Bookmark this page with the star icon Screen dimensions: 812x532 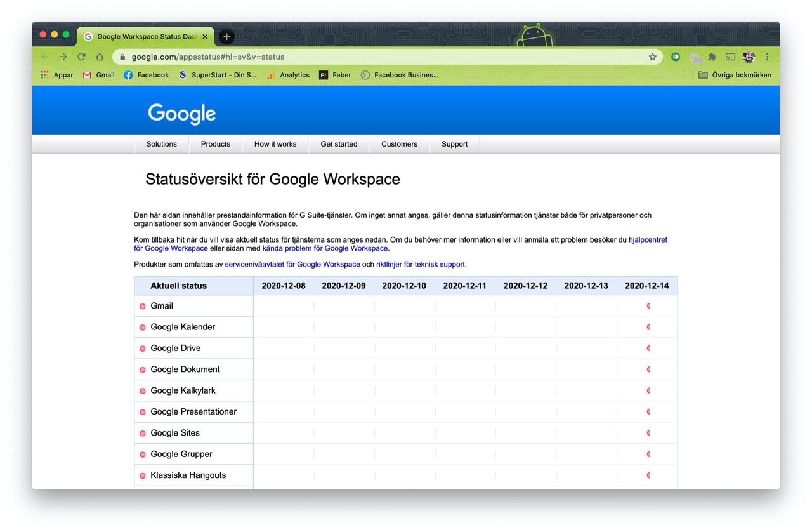(x=653, y=57)
